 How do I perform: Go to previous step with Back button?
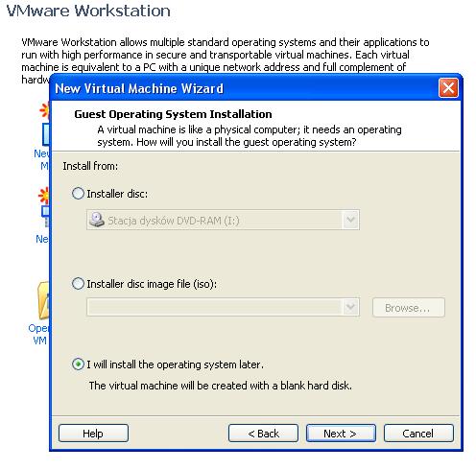click(x=263, y=434)
